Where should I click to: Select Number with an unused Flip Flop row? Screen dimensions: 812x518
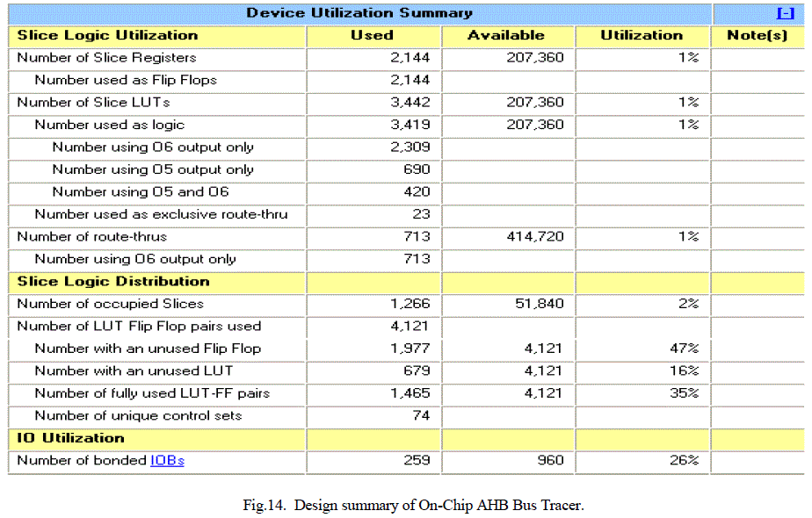point(148,349)
